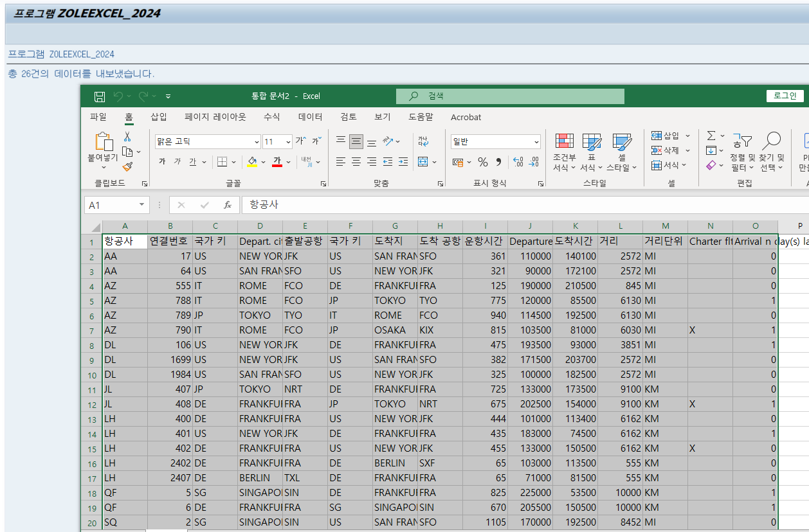This screenshot has width=809, height=532.
Task: Click the text Orientation icon
Action: (x=388, y=141)
